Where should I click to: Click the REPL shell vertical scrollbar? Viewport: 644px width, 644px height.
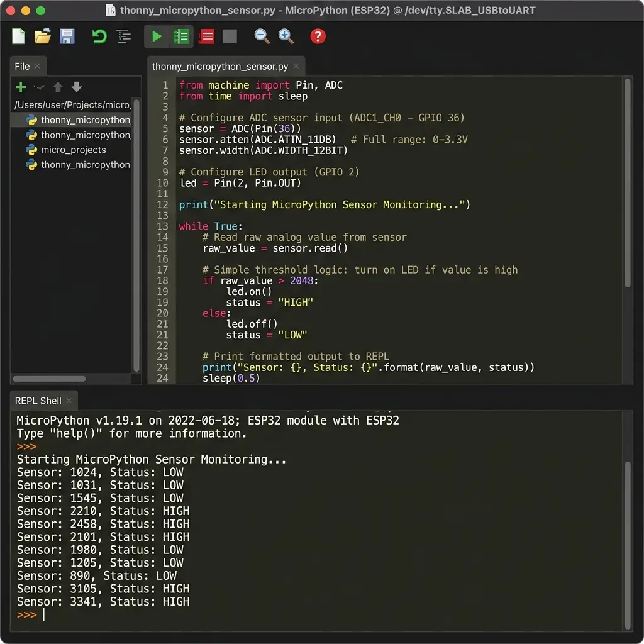point(627,545)
